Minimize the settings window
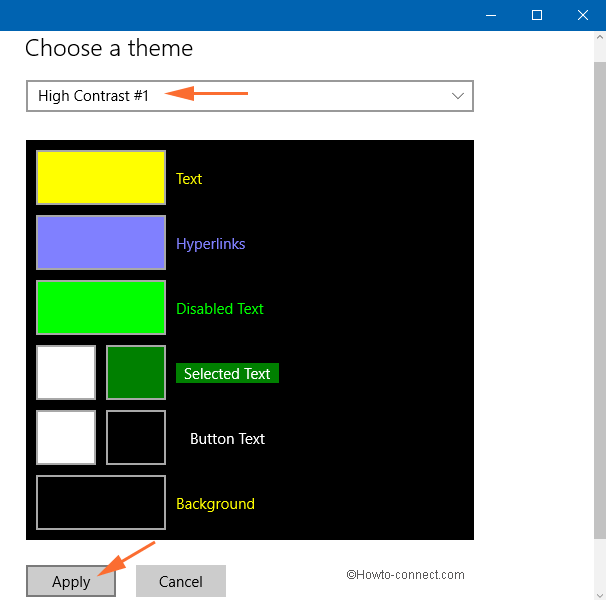Image resolution: width=606 pixels, height=600 pixels. click(491, 15)
